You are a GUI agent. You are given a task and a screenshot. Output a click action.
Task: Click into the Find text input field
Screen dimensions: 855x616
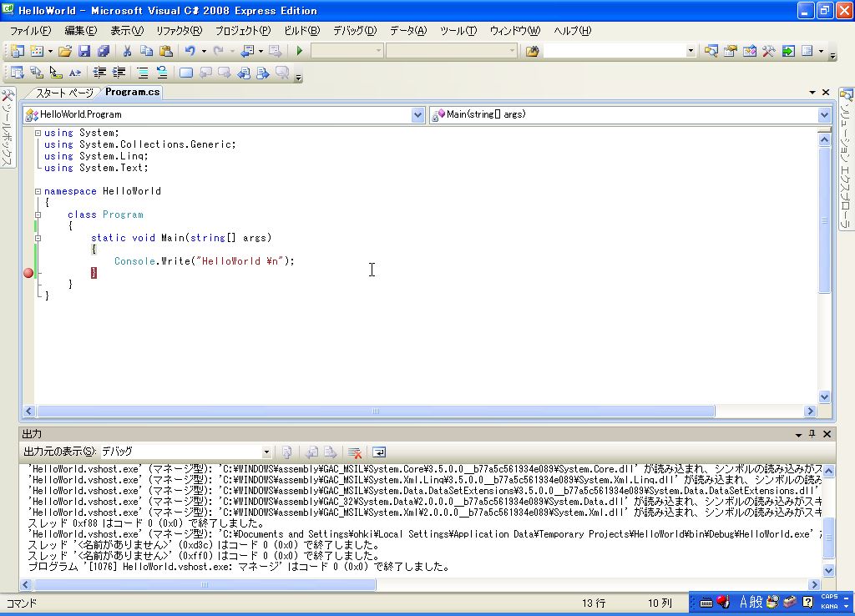point(614,51)
